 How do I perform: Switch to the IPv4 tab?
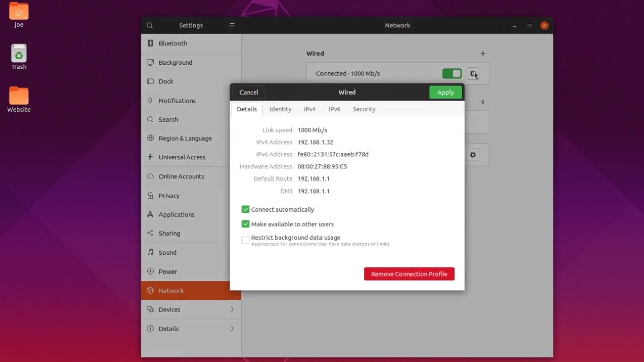pos(310,109)
